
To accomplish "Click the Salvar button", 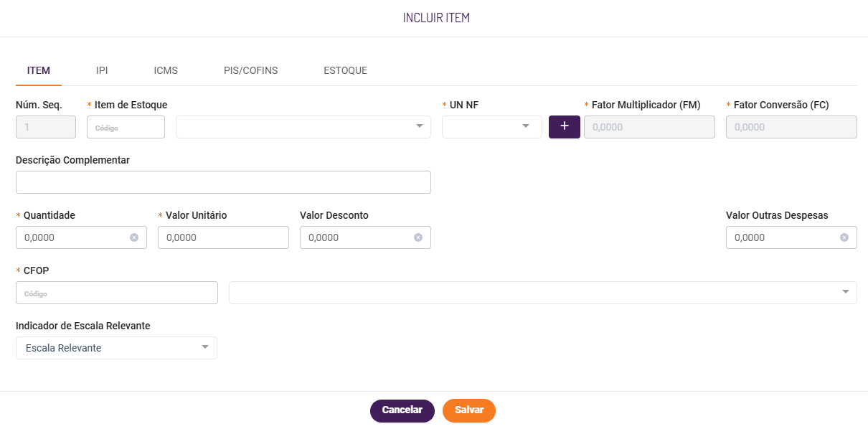I will pos(469,410).
